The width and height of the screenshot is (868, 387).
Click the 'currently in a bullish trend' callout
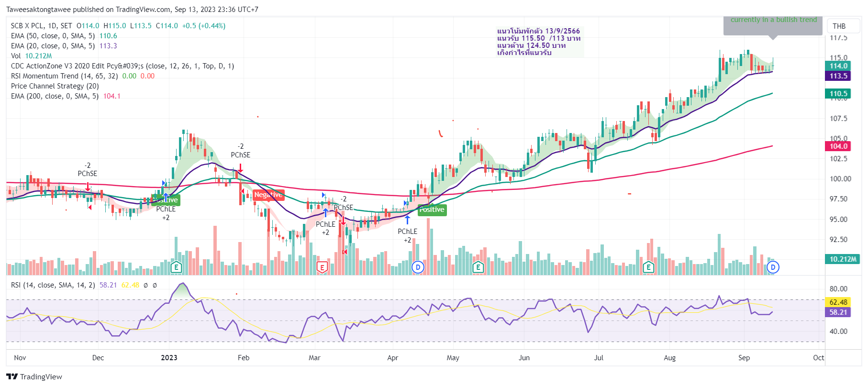773,26
